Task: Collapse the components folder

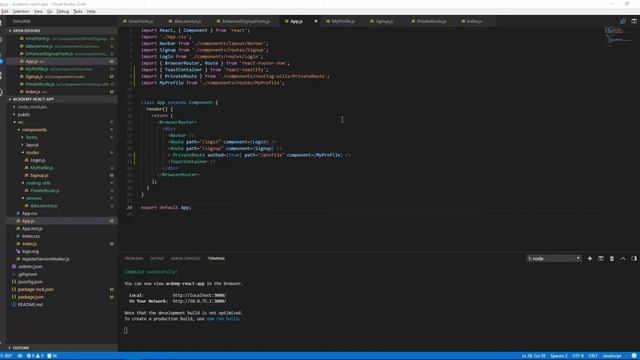Action: pos(34,130)
